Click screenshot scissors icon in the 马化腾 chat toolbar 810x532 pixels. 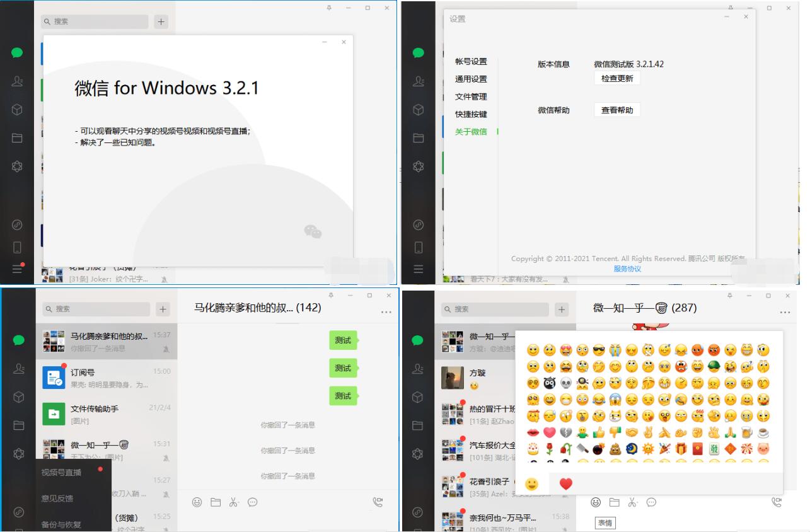point(234,502)
